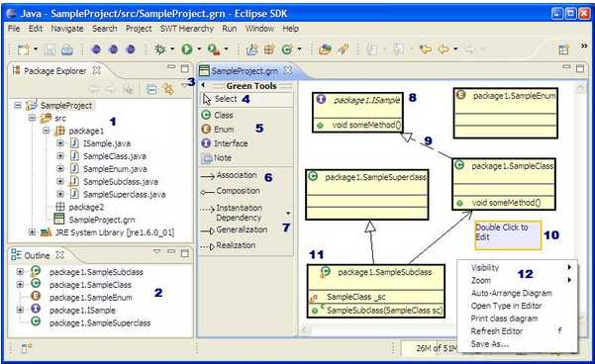Close the Outline view tab
Image resolution: width=595 pixels, height=364 pixels.
59,255
